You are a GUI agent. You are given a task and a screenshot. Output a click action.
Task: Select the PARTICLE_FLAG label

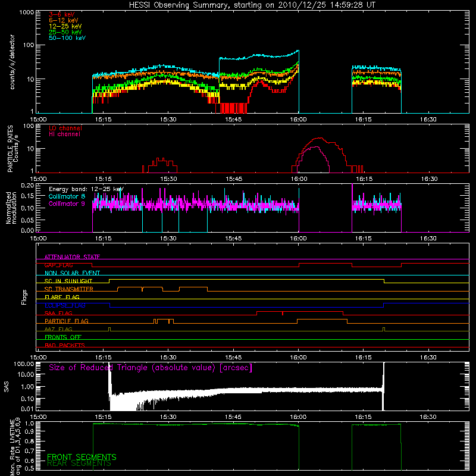pyautogui.click(x=67, y=321)
